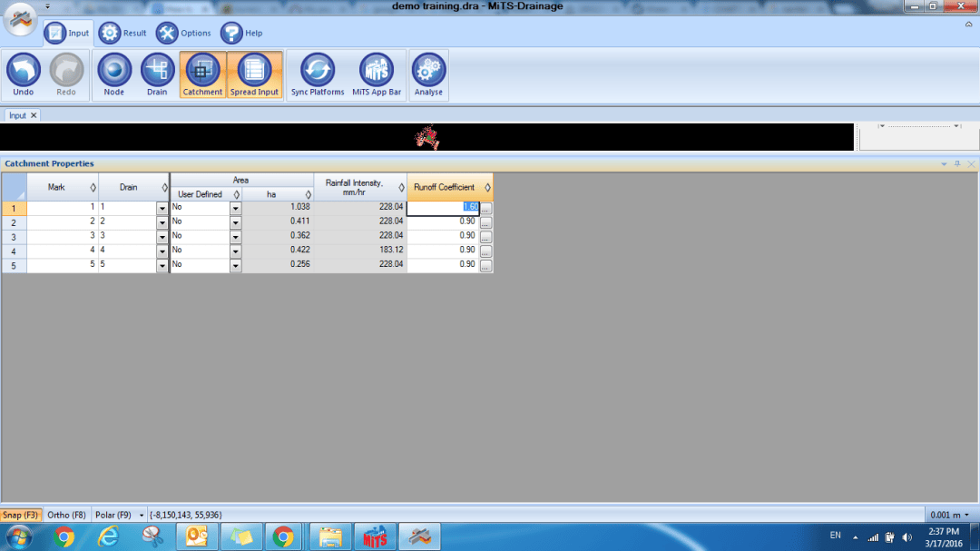
Task: Expand the Drain dropdown in row 1
Action: 162,208
